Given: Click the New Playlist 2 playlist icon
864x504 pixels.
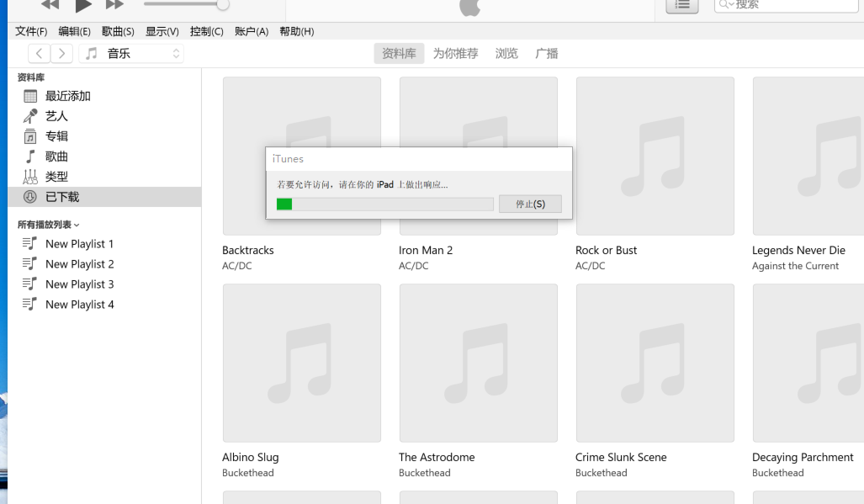Looking at the screenshot, I should tap(29, 264).
